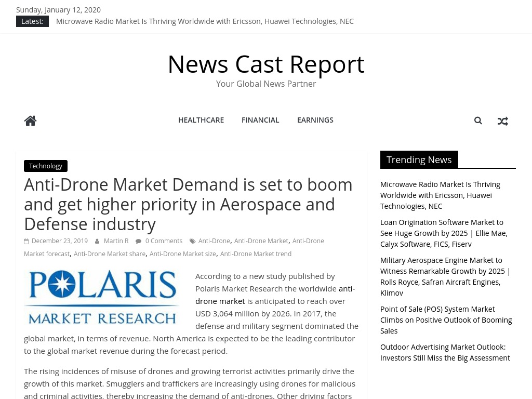This screenshot has height=399, width=532.
Task: Click the calendar icon before December 23, 2019
Action: click(x=26, y=241)
